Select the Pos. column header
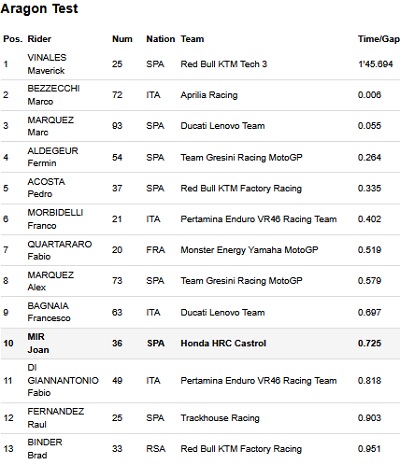This screenshot has width=400, height=464. coord(13,39)
